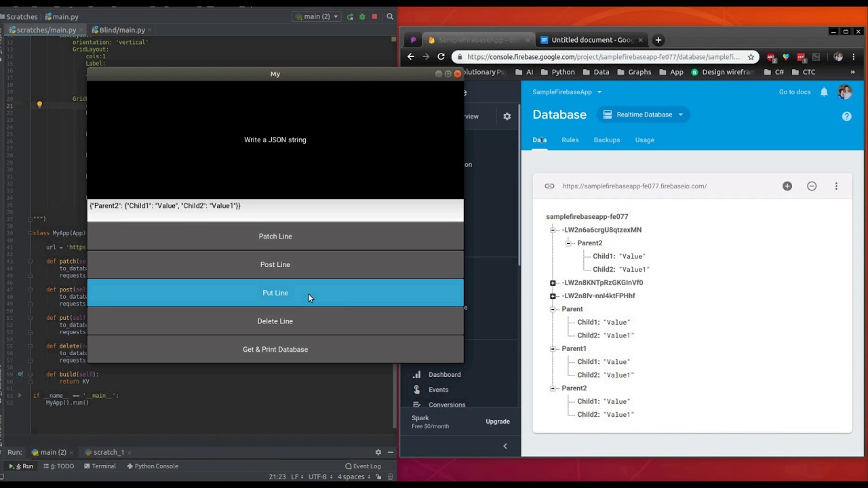
Task: Open a new Chrome tab with plus button
Action: click(x=658, y=40)
